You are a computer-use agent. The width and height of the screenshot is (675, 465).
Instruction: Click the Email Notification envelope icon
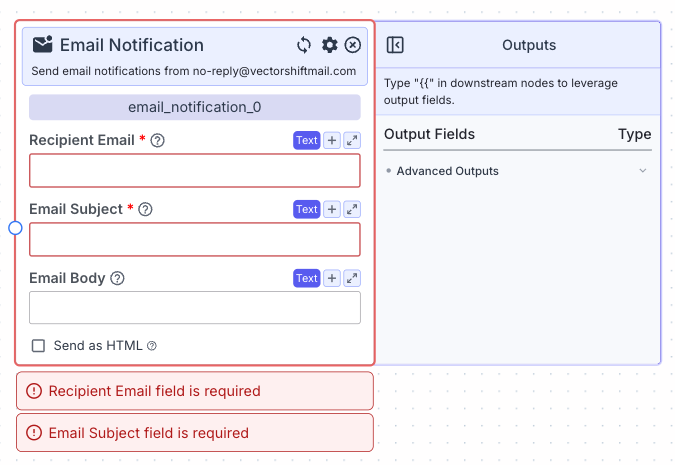43,44
